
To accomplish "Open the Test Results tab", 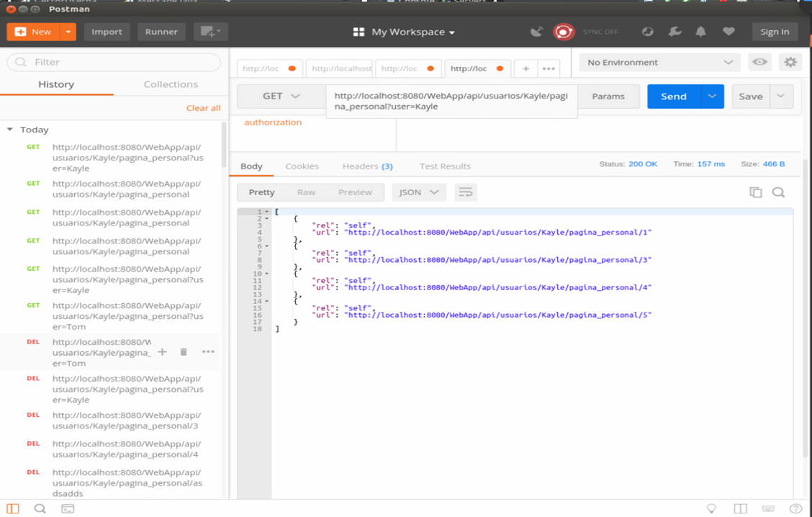I will click(445, 166).
